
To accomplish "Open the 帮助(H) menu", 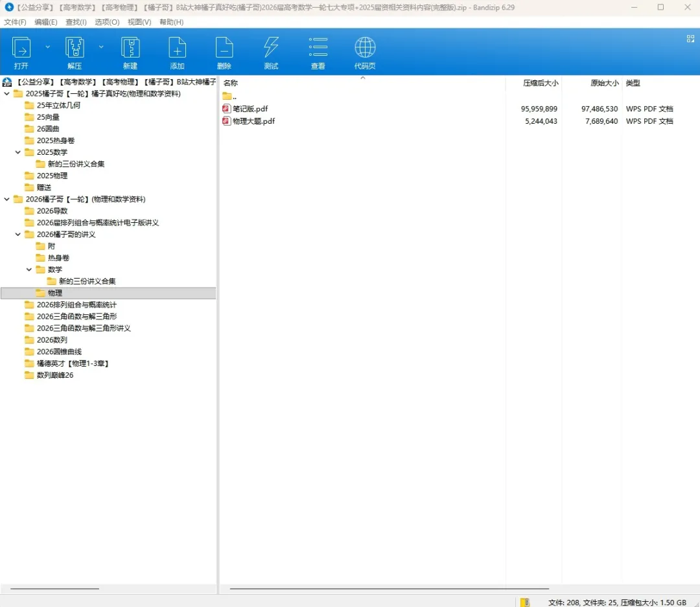I will (x=171, y=22).
